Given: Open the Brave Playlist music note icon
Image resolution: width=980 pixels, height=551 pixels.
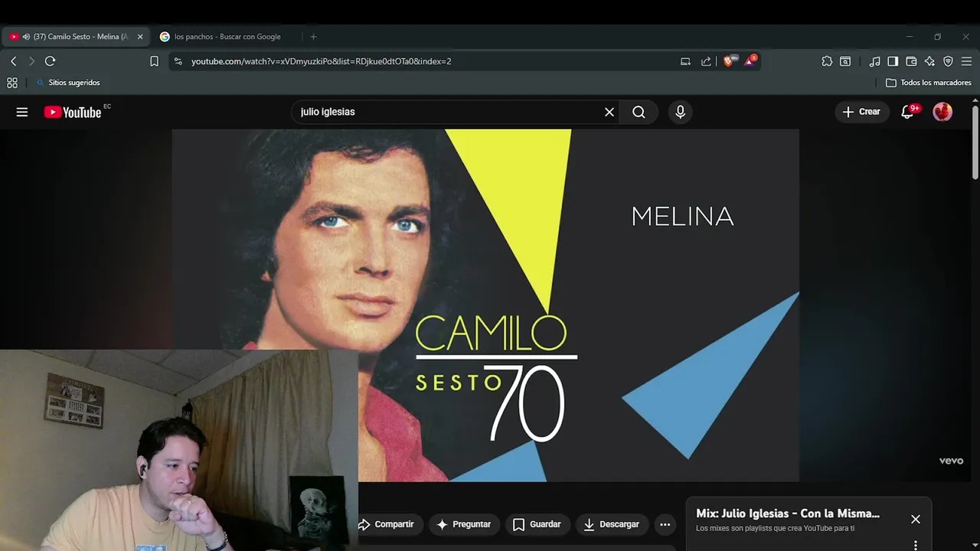Looking at the screenshot, I should coord(874,61).
